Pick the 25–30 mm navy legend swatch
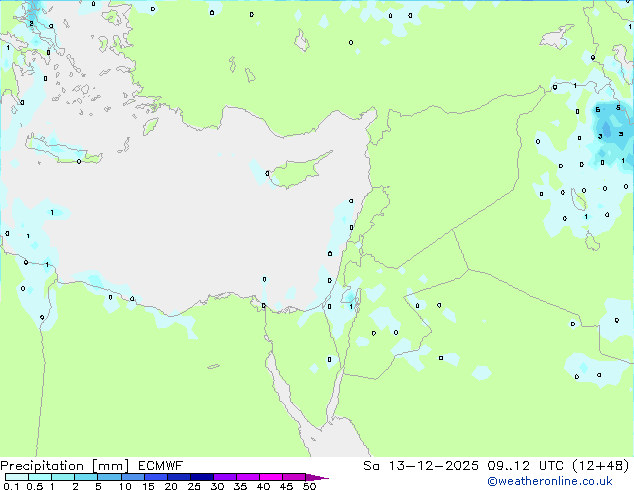This screenshot has height=490, width=634. (x=202, y=477)
